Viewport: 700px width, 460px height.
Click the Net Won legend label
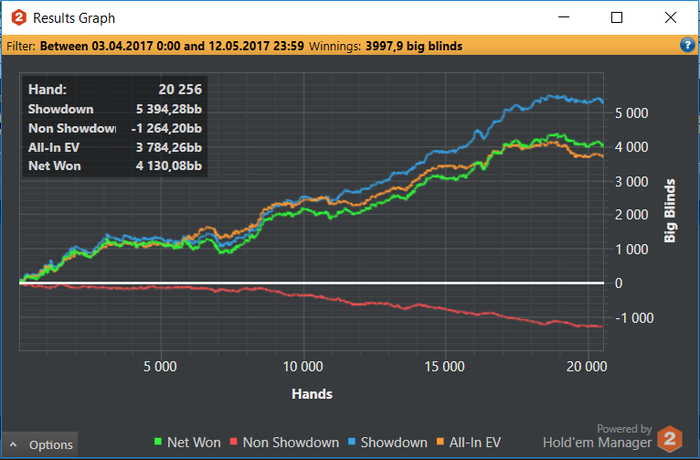coord(194,442)
